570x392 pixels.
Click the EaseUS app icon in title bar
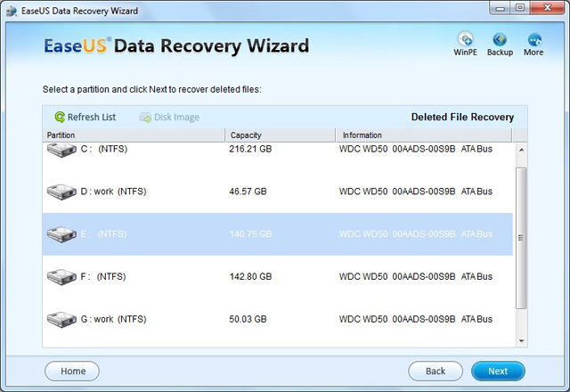pyautogui.click(x=12, y=11)
